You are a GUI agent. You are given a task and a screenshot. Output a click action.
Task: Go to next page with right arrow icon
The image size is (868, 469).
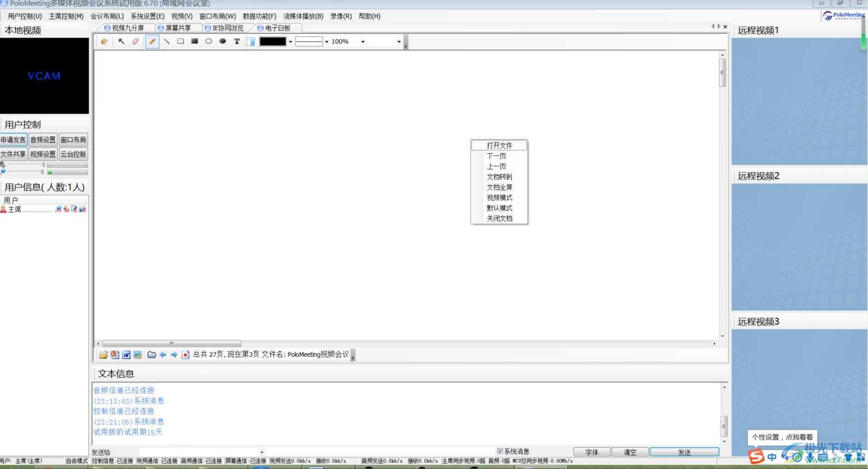[x=174, y=355]
